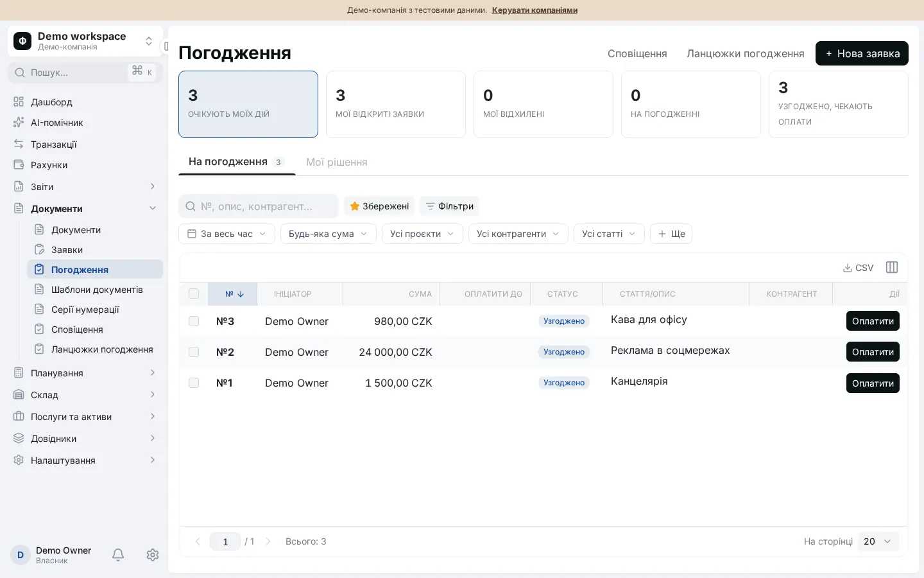Select the Узгоджено, чекають оплати card
924x578 pixels.
click(839, 104)
